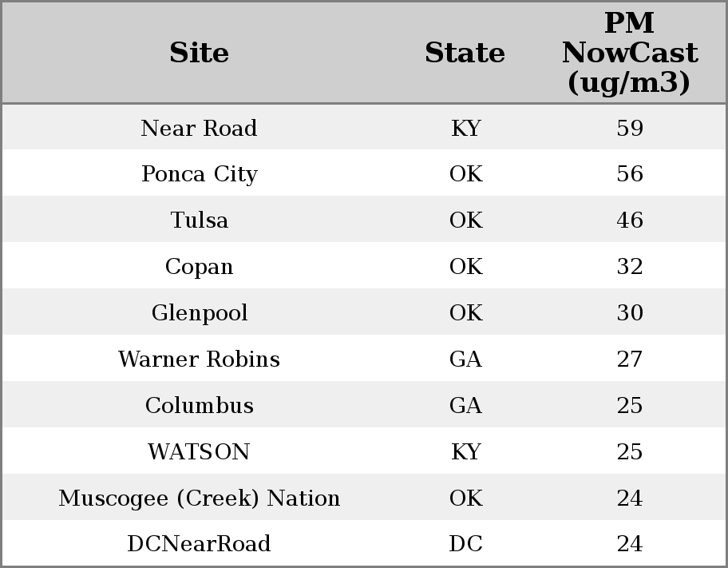Select the Near Road site cell
The image size is (728, 568).
(x=199, y=128)
